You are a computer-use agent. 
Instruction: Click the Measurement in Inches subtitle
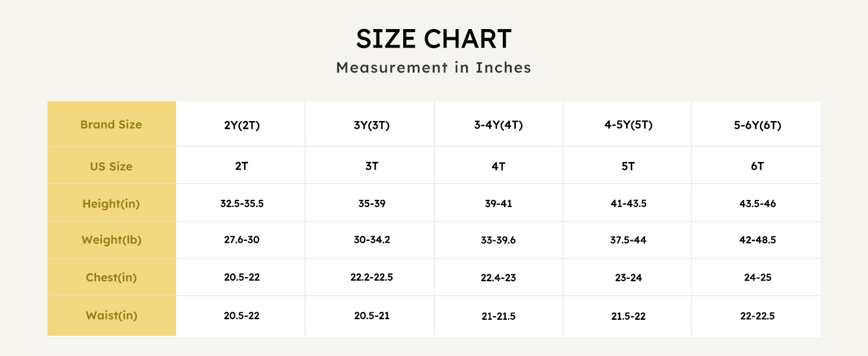(433, 68)
